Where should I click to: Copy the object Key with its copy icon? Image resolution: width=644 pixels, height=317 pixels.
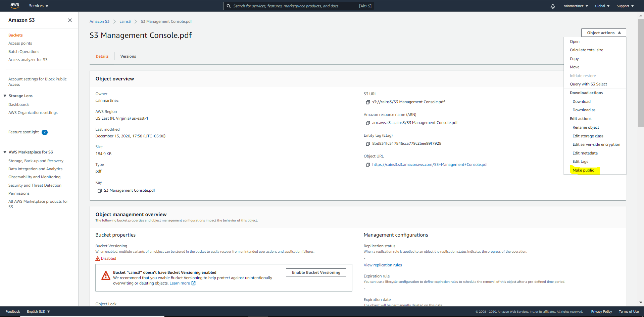coord(100,191)
